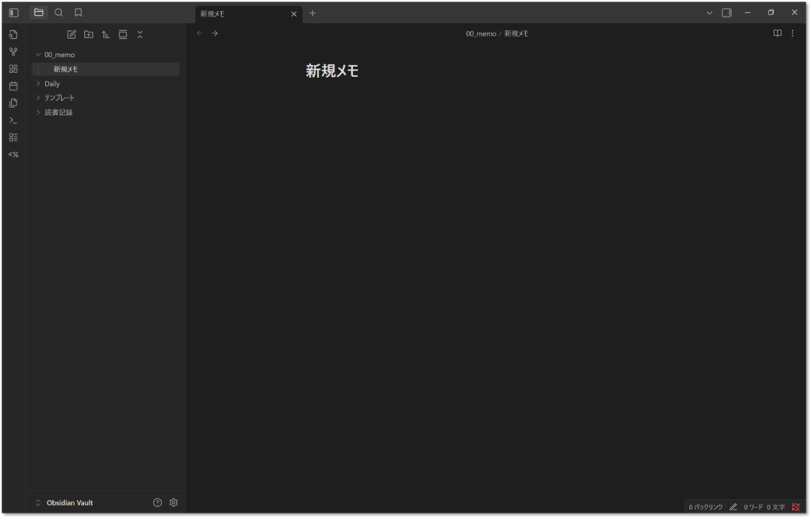Viewport: 812px width, 519px height.
Task: Open the tab list dropdown arrow
Action: [709, 13]
